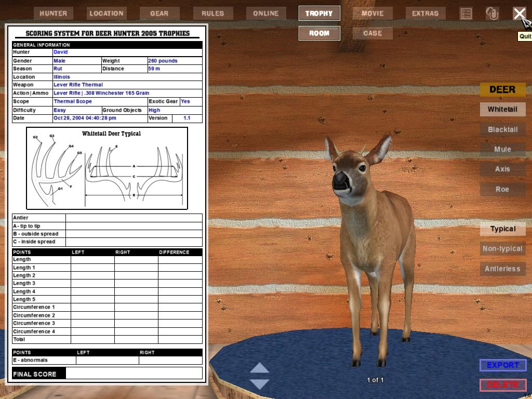The image size is (532, 399).
Task: Click the version value '1.1'
Action: (x=187, y=118)
